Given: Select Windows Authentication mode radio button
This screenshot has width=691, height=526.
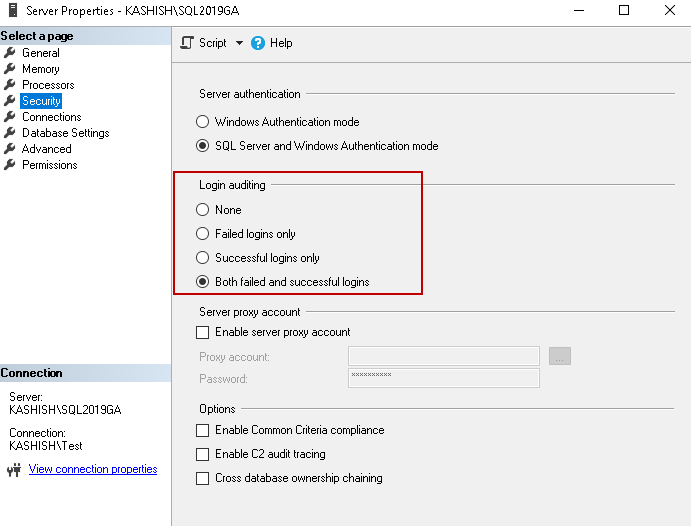Looking at the screenshot, I should (x=203, y=122).
